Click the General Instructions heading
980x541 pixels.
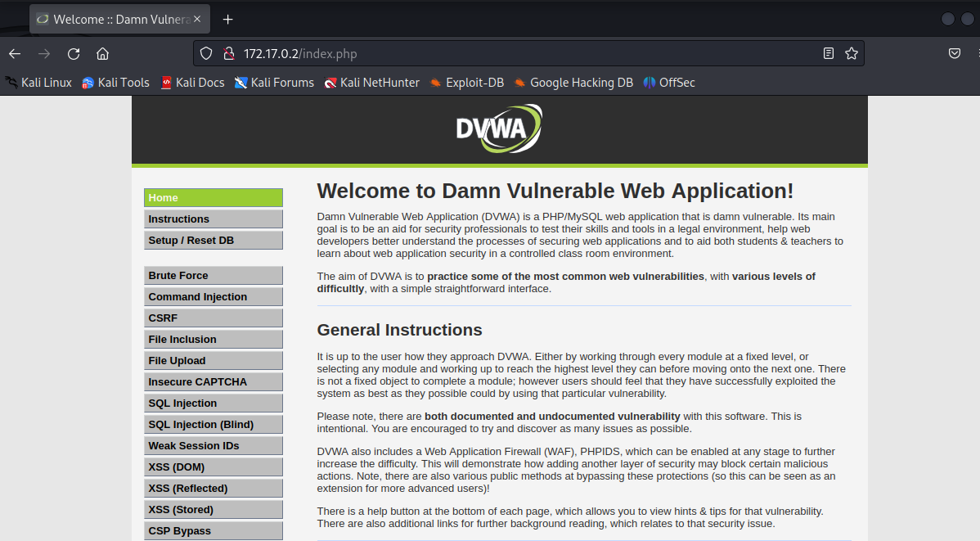click(x=399, y=330)
